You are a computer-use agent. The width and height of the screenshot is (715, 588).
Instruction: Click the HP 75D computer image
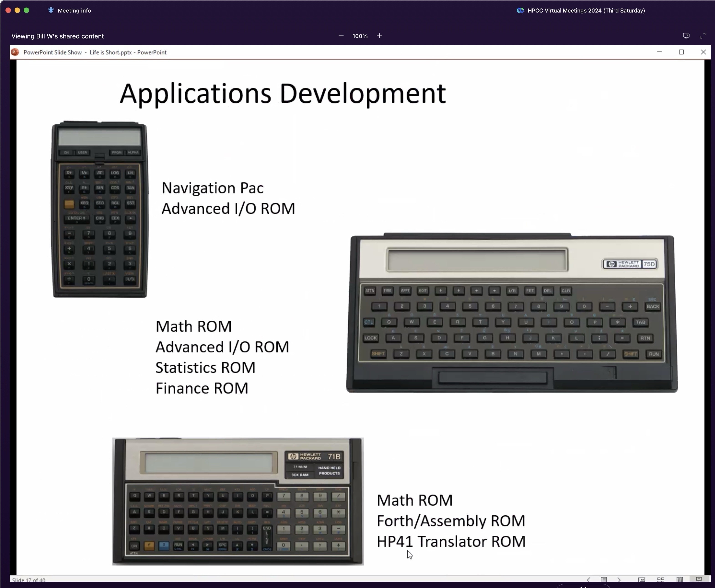[x=512, y=313]
